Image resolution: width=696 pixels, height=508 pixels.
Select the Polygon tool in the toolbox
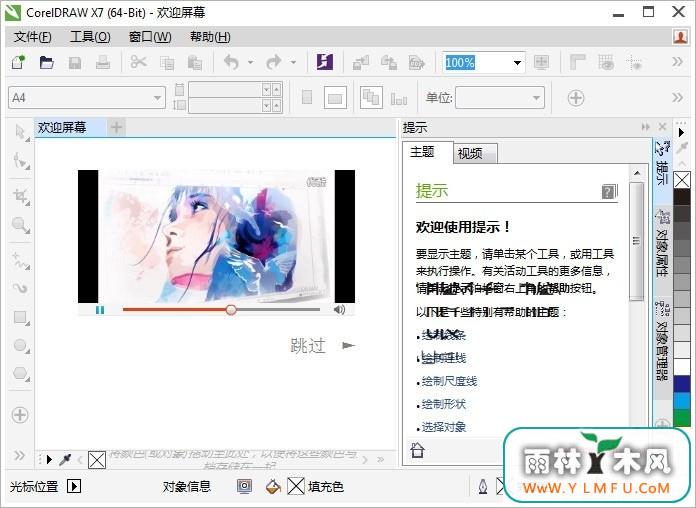click(20, 373)
